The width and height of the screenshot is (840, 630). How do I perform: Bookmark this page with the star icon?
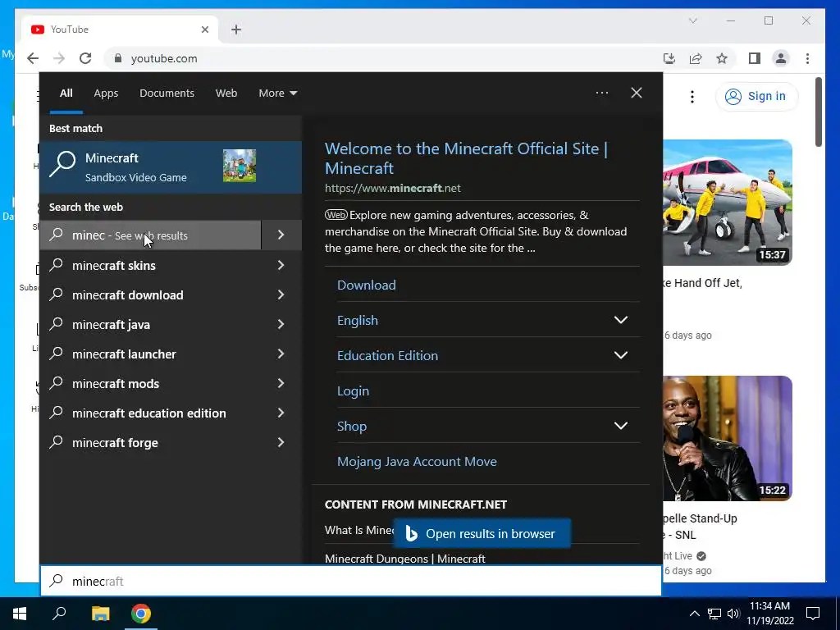(722, 58)
